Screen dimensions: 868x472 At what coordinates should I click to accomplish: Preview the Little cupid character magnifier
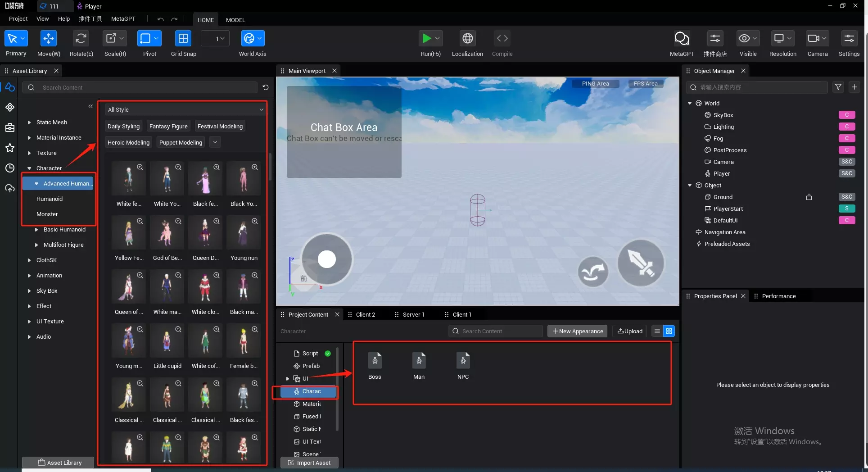178,329
